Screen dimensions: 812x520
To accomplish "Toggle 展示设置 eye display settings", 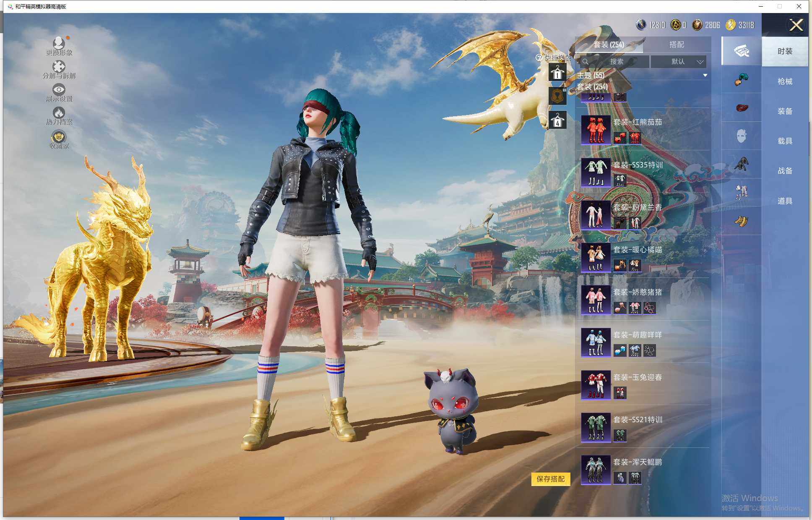I will tap(59, 90).
